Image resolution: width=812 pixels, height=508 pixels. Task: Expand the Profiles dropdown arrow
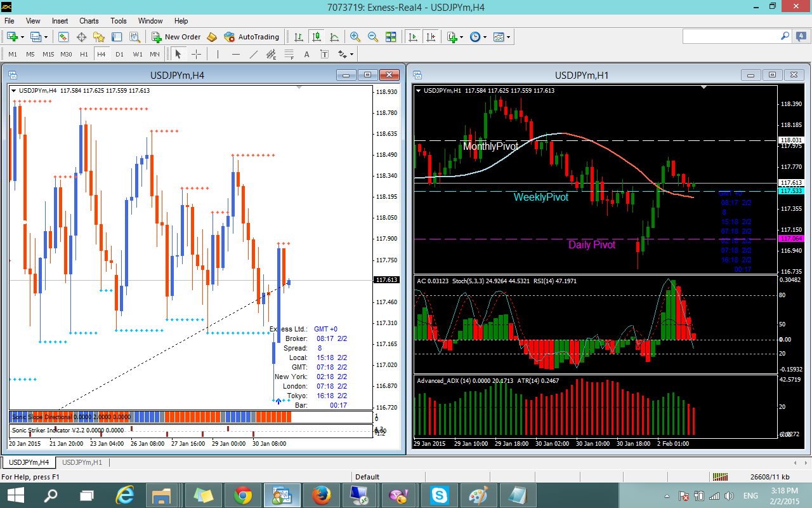coord(46,37)
